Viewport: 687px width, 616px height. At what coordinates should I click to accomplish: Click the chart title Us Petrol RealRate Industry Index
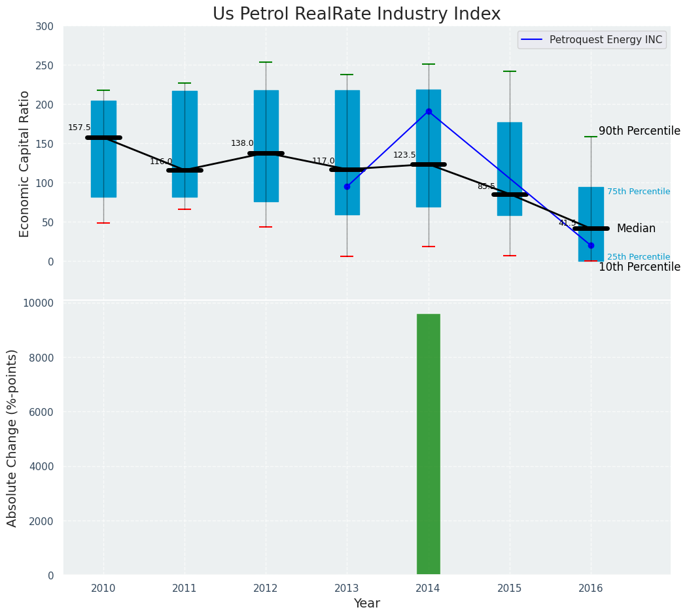[357, 14]
